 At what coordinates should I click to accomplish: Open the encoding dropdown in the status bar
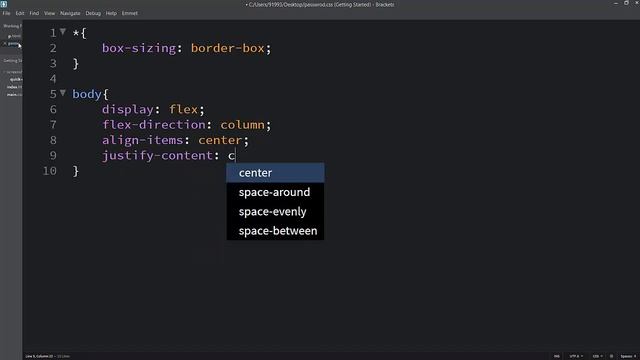pos(576,356)
